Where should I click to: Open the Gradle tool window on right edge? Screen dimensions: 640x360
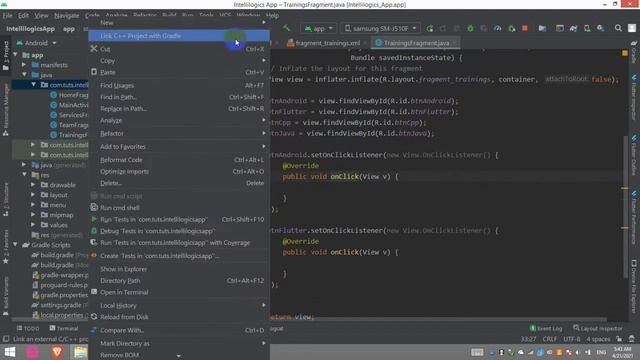pyautogui.click(x=634, y=52)
